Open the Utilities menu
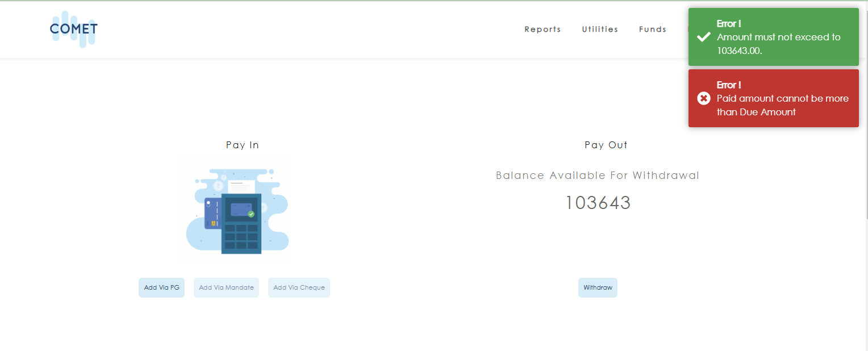868x351 pixels. [x=600, y=30]
